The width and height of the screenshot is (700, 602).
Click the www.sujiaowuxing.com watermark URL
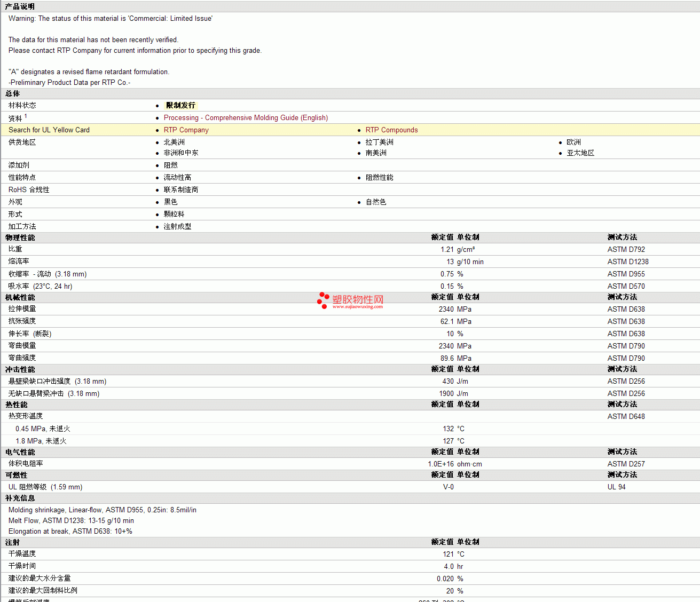[x=357, y=307]
